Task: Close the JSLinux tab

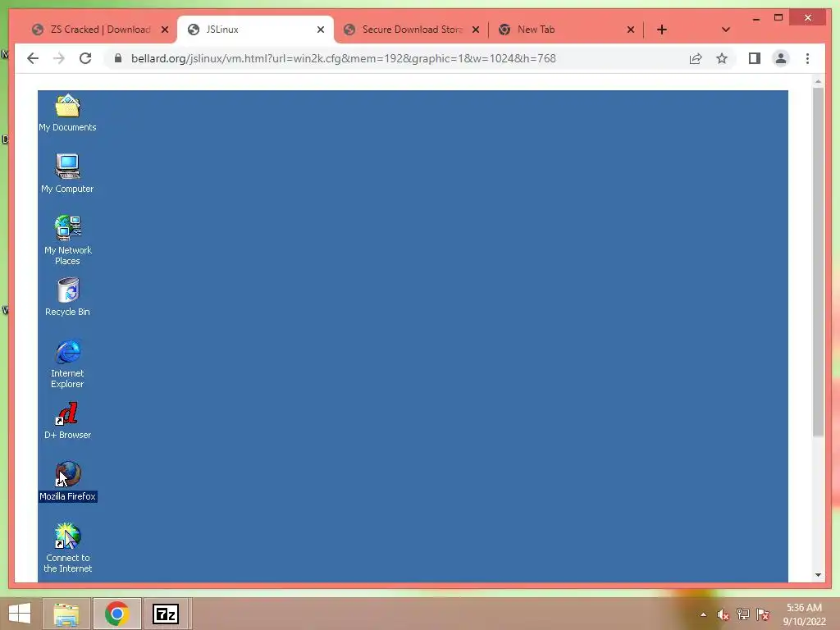Action: pos(321,30)
